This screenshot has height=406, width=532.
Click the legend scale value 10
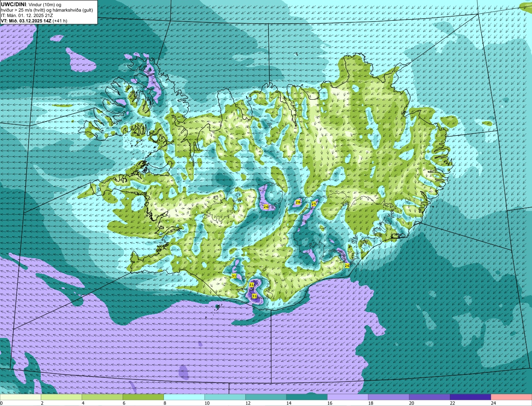[207, 403]
